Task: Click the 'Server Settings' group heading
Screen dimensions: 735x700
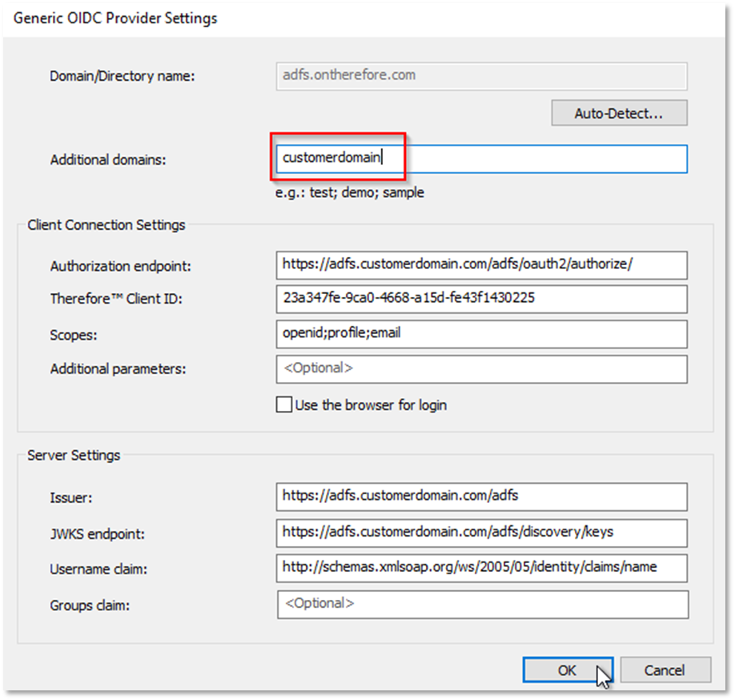Action: pyautogui.click(x=74, y=455)
